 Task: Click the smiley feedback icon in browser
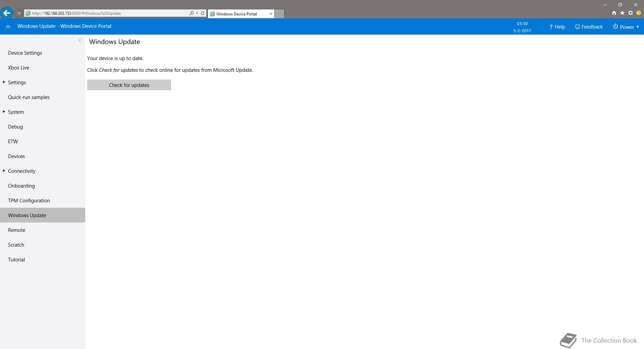pyautogui.click(x=639, y=13)
